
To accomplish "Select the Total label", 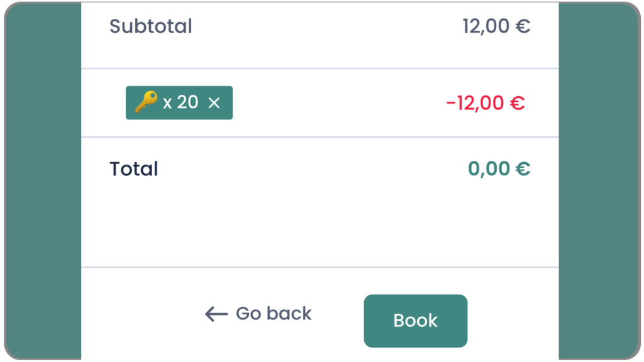I will click(134, 169).
